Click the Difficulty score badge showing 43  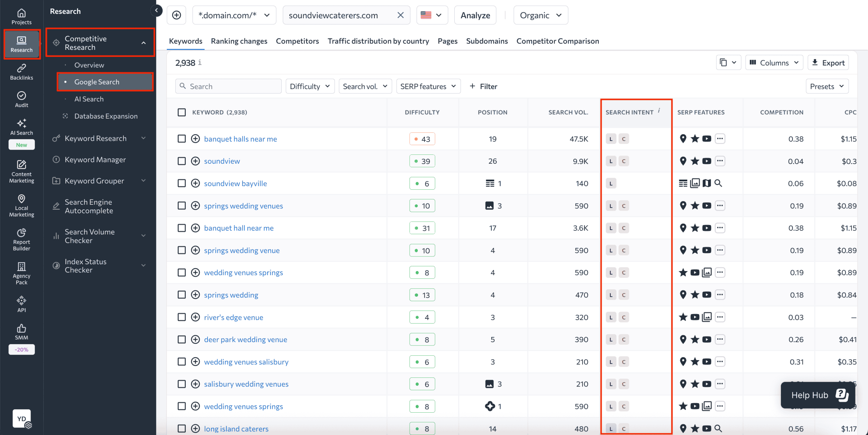tap(422, 139)
